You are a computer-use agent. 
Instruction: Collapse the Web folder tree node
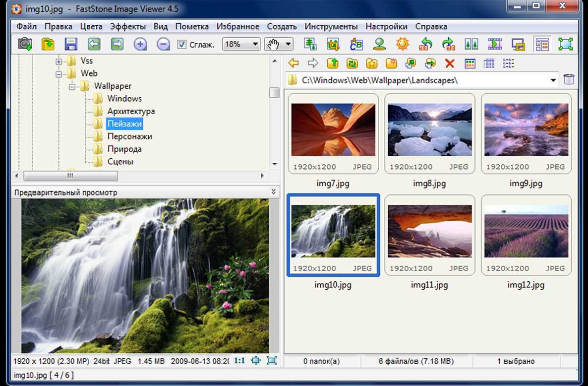click(59, 73)
